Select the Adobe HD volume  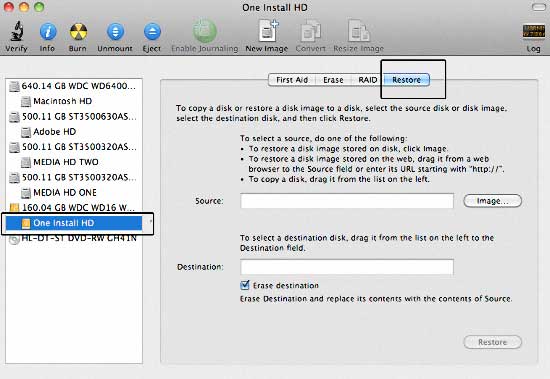[x=74, y=132]
